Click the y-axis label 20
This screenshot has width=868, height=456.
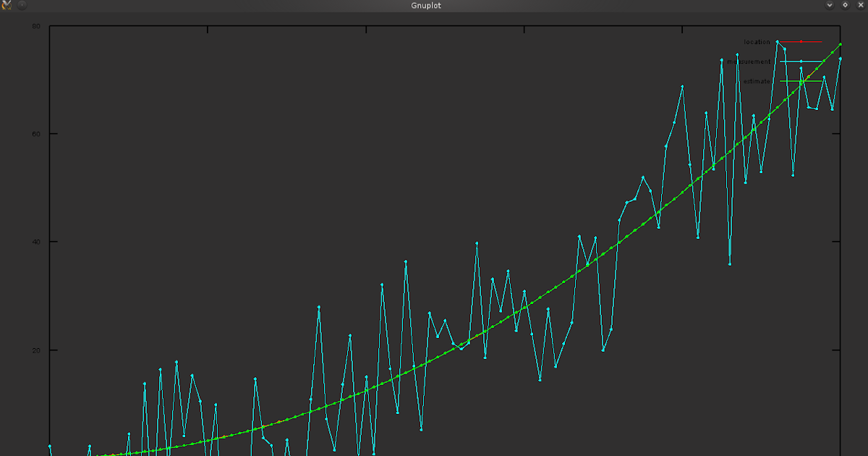click(x=36, y=350)
